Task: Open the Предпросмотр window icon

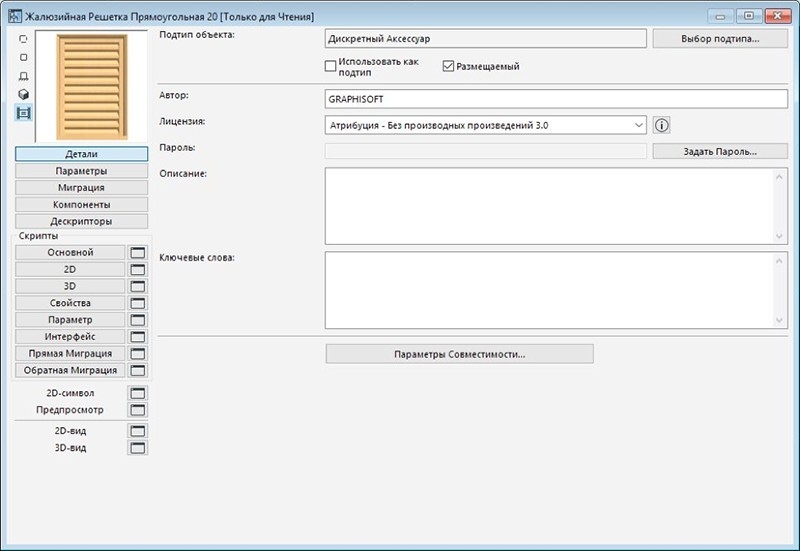Action: [138, 410]
